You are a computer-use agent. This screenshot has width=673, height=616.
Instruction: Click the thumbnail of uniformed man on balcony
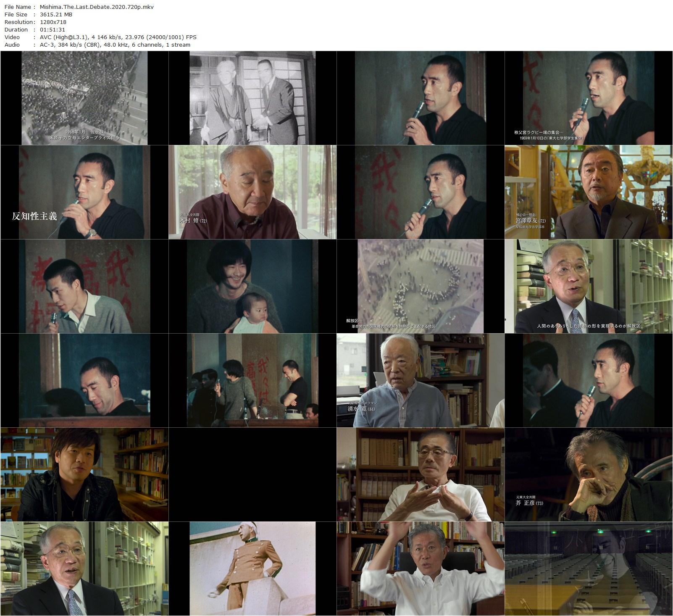tap(252, 569)
